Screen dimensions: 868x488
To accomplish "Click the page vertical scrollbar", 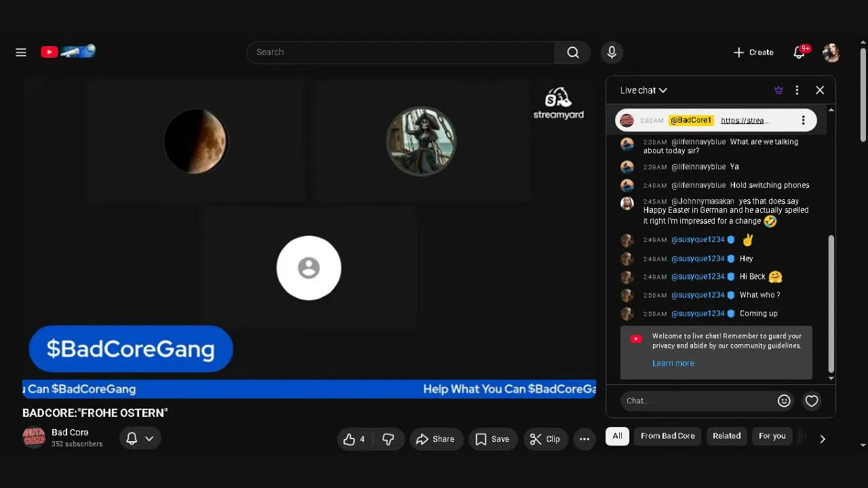I will tap(863, 95).
